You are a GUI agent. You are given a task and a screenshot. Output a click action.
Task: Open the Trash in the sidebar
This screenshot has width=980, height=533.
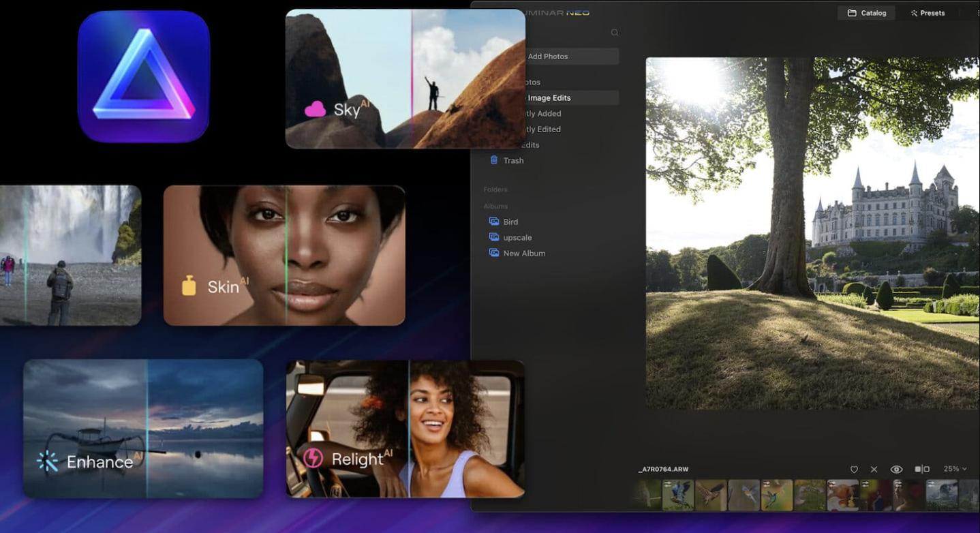[513, 161]
